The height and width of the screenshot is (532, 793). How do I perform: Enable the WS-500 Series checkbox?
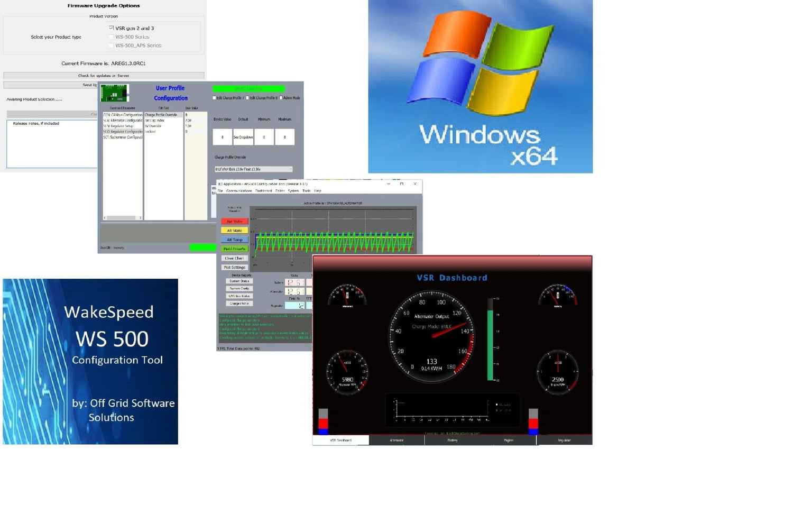[x=111, y=37]
